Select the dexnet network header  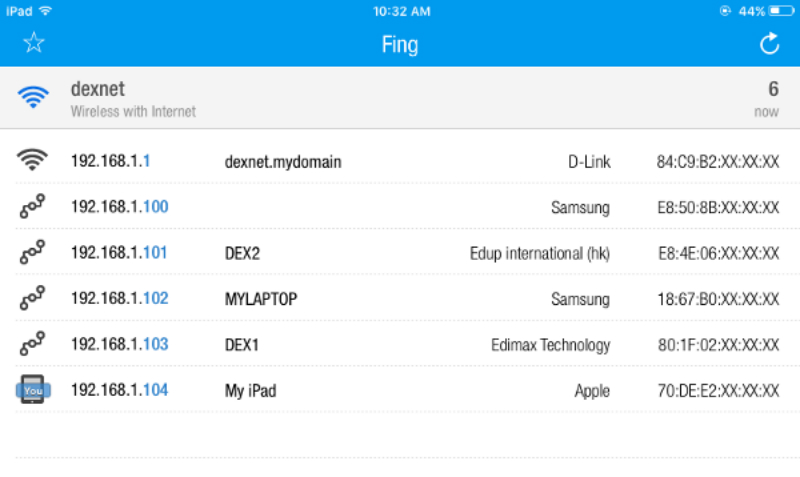(x=133, y=97)
